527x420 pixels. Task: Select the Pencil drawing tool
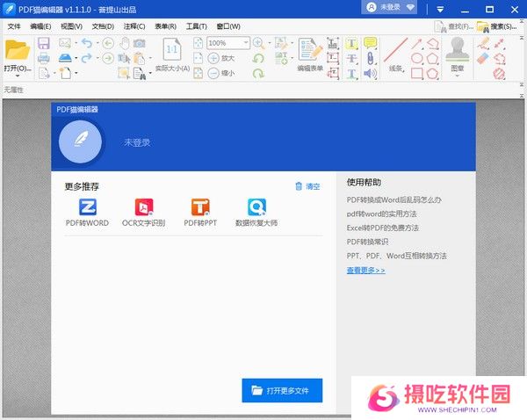483,43
